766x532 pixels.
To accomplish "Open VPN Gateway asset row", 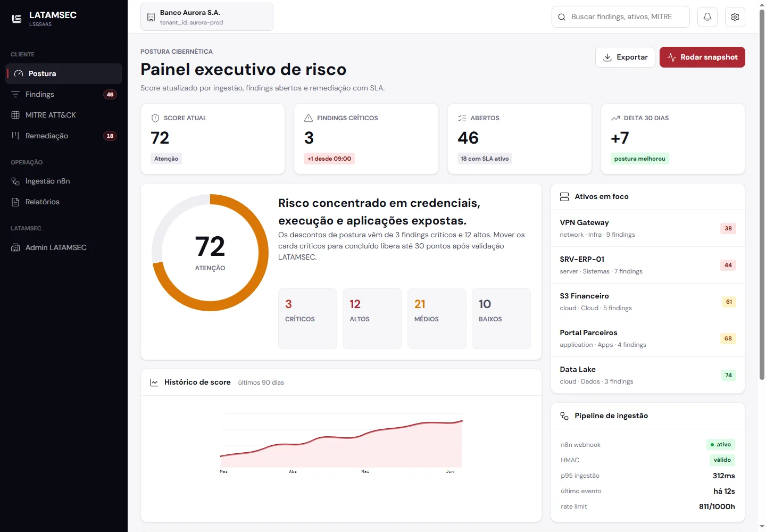I will (648, 228).
